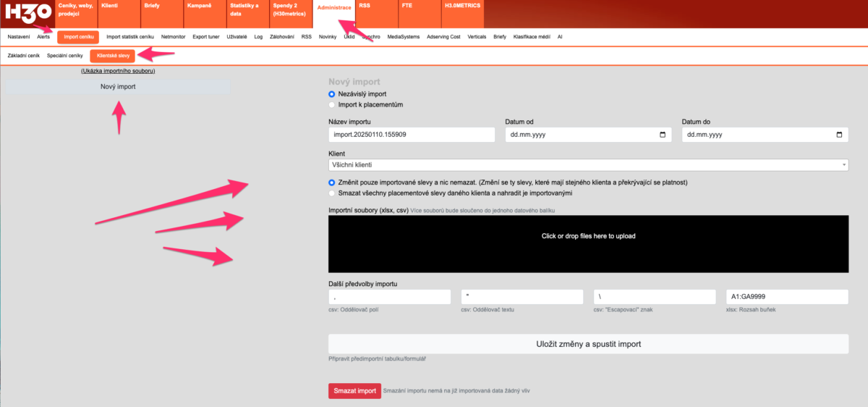Open calendar picker in Datum do

tap(839, 135)
